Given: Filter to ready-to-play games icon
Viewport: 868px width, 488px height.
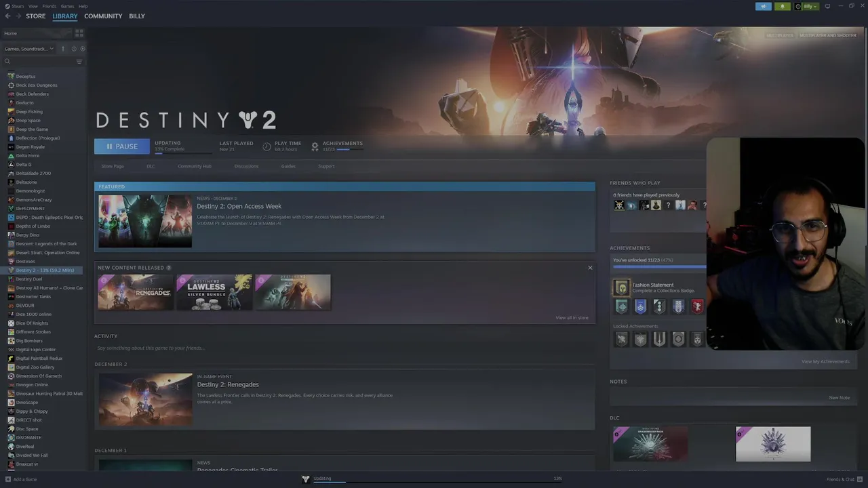Looking at the screenshot, I should pyautogui.click(x=83, y=49).
